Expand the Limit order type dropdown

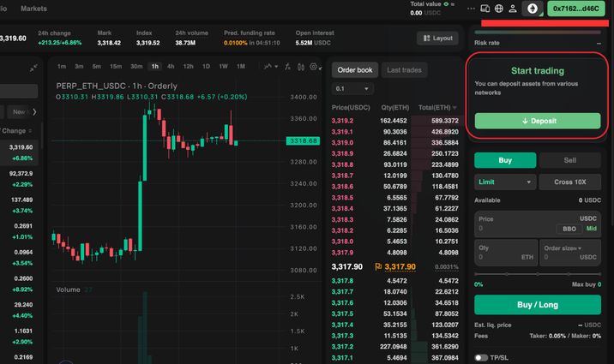pos(504,182)
